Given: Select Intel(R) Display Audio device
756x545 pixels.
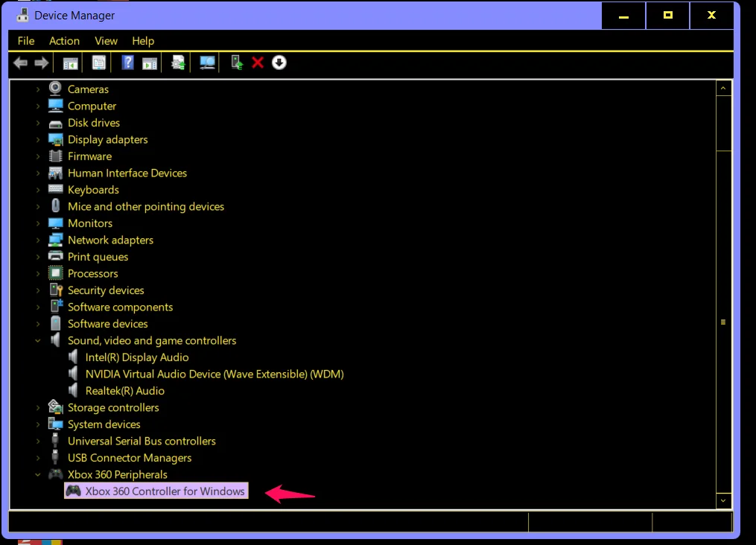Looking at the screenshot, I should pyautogui.click(x=137, y=357).
